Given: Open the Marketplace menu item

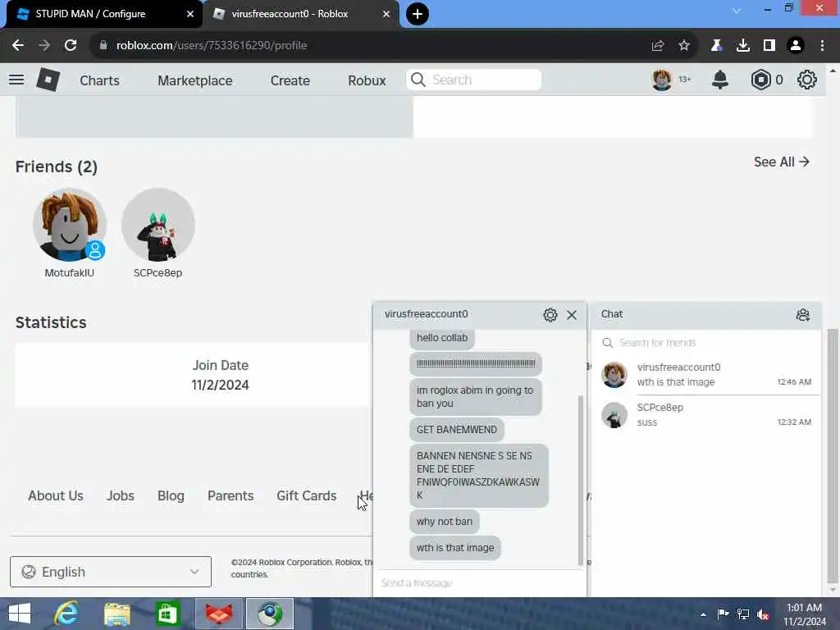Looking at the screenshot, I should [x=195, y=80].
